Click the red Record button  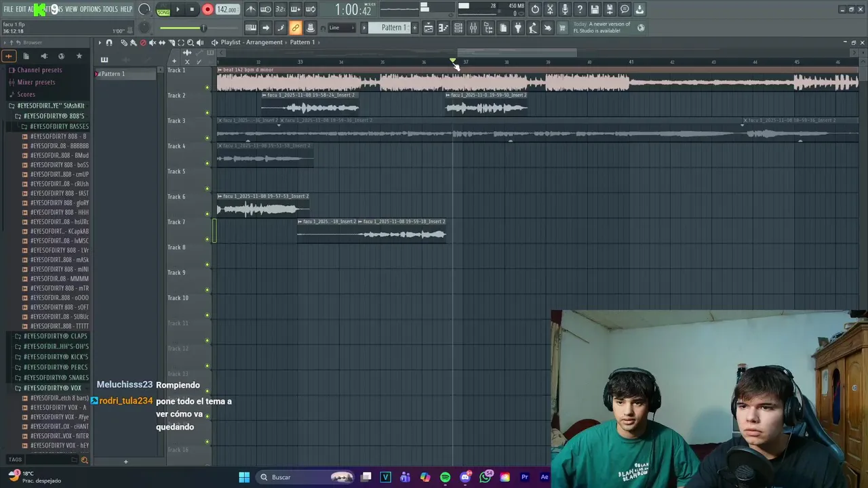[x=208, y=9]
